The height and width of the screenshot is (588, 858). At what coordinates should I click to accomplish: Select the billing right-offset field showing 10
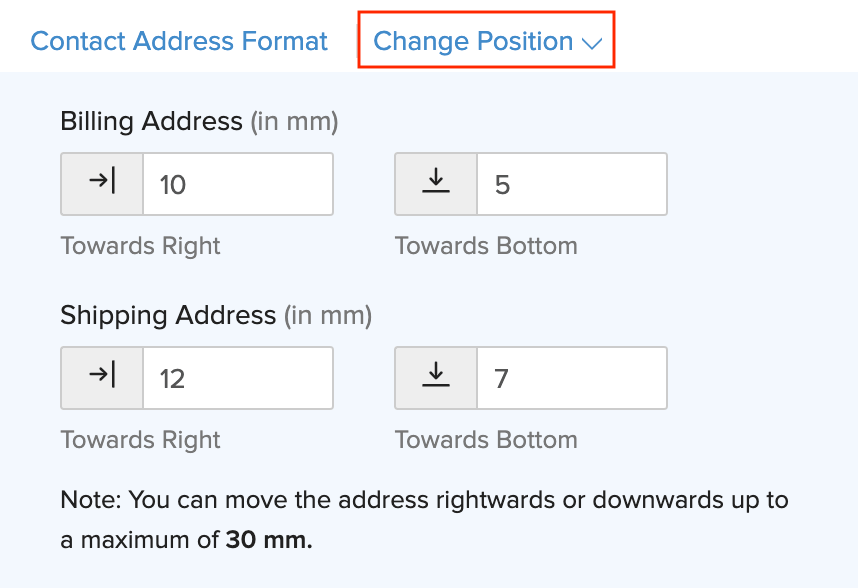[237, 184]
